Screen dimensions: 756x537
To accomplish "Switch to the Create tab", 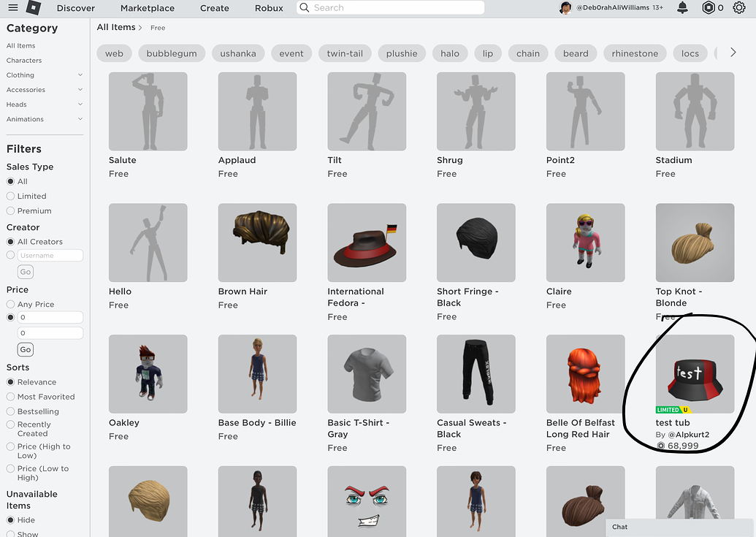I will point(214,8).
